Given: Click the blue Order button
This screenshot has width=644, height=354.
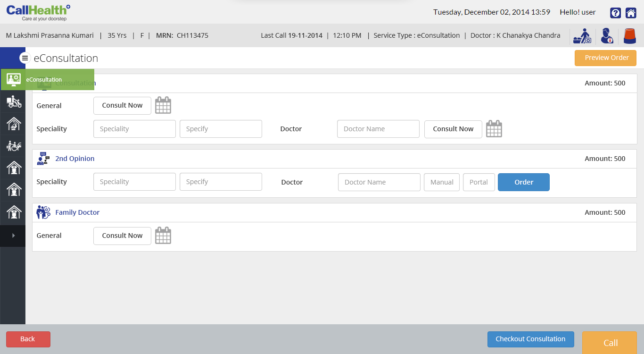Looking at the screenshot, I should [x=524, y=182].
